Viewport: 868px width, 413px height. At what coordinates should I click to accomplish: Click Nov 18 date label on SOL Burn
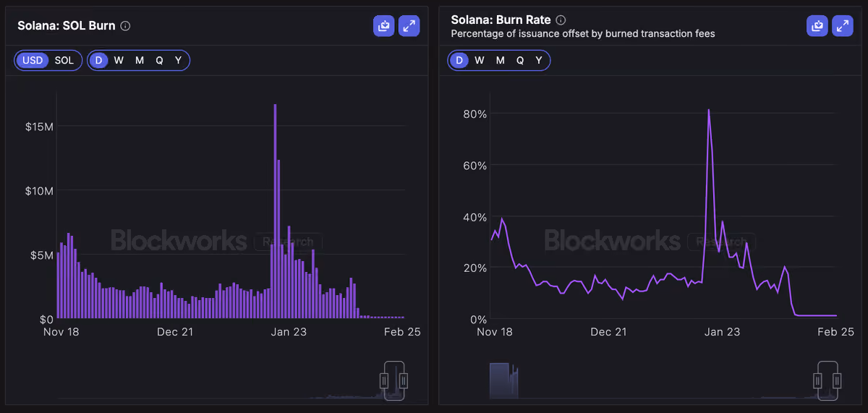pos(61,332)
